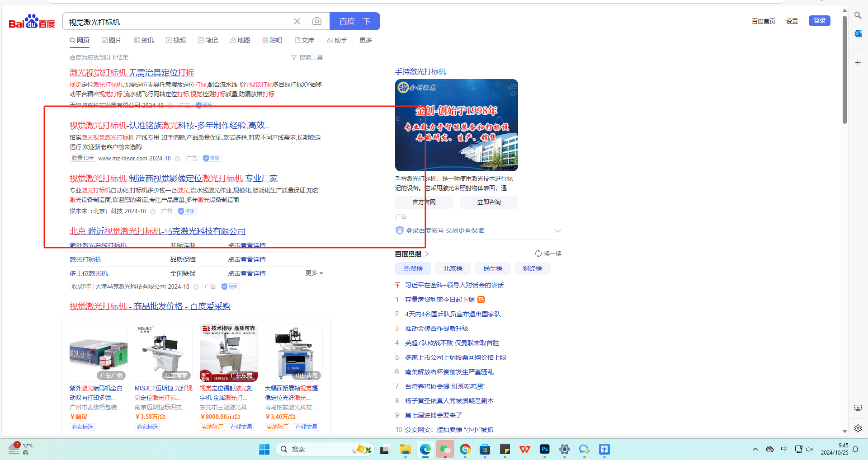Open 搜索工具 filter options
This screenshot has height=460, width=868.
point(307,57)
